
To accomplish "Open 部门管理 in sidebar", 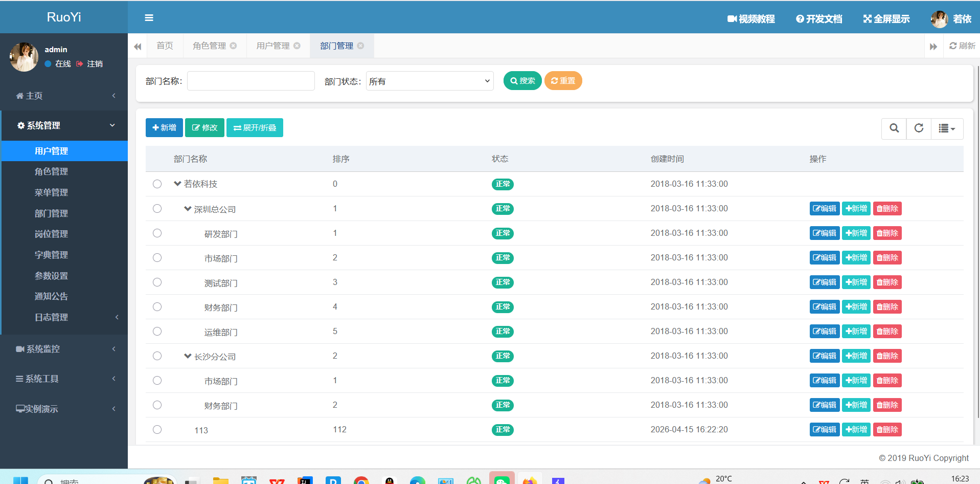I will [64, 213].
